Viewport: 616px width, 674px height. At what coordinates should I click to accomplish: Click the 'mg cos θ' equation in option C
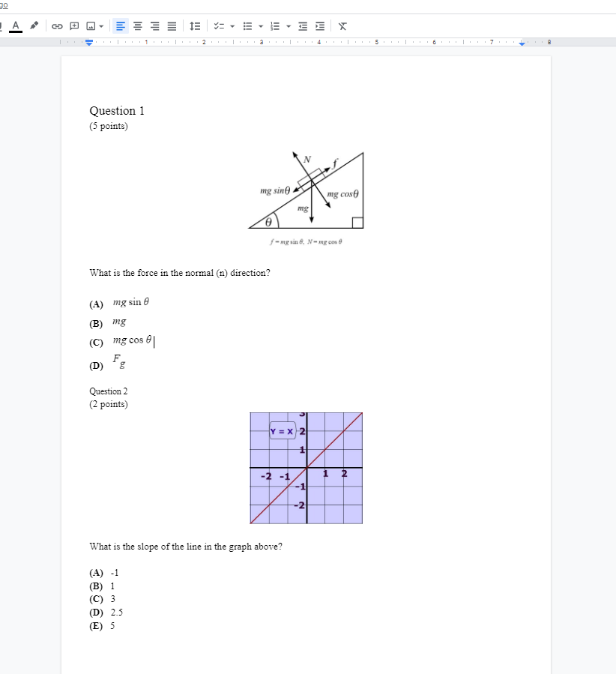pyautogui.click(x=133, y=340)
